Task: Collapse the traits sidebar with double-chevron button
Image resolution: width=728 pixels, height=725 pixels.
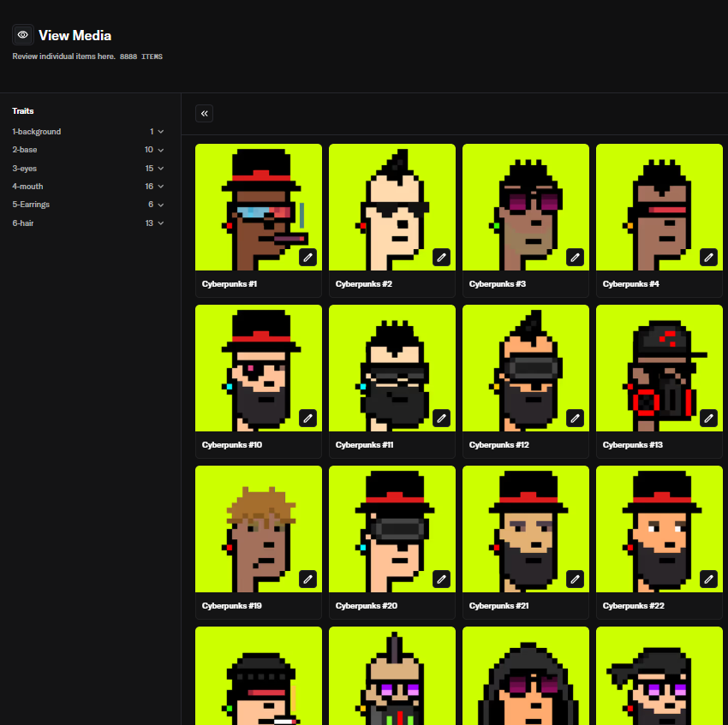Action: 205,113
